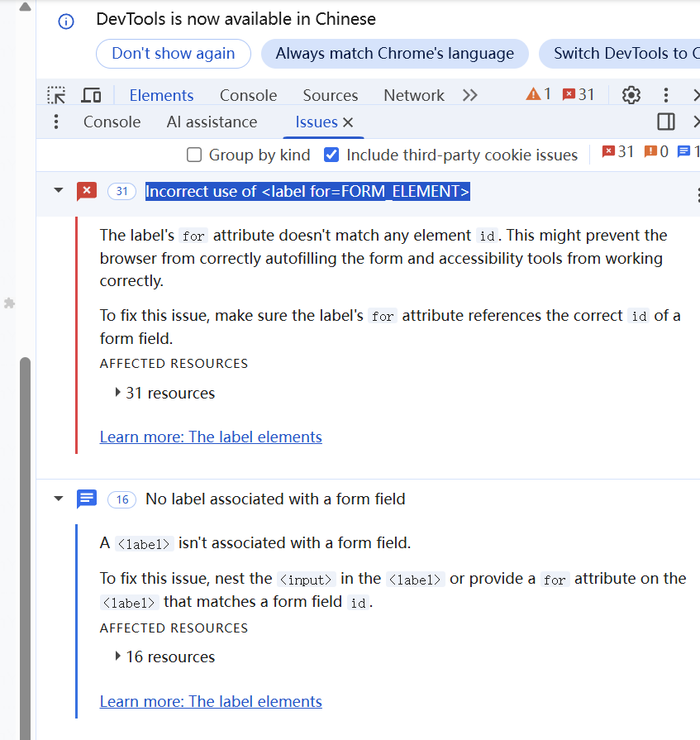
Task: Toggle the drawer sidebar layout icon
Action: (x=666, y=122)
